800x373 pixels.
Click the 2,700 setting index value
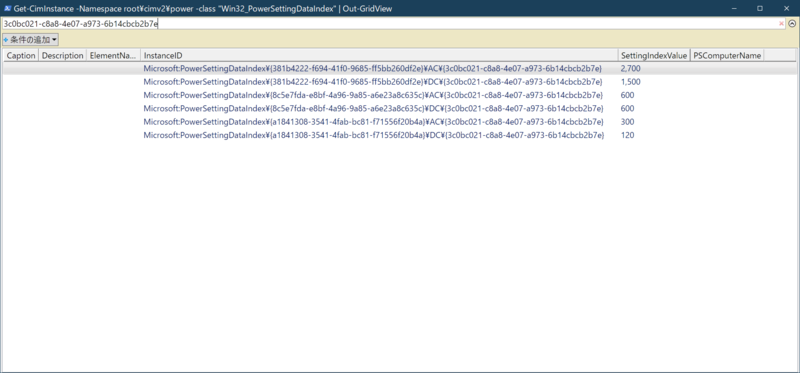631,68
